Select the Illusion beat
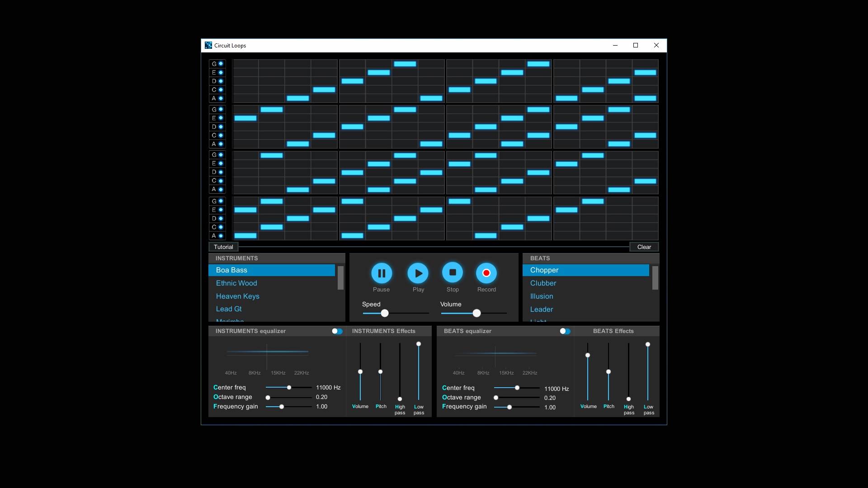Viewport: 868px width, 488px height. (x=542, y=296)
